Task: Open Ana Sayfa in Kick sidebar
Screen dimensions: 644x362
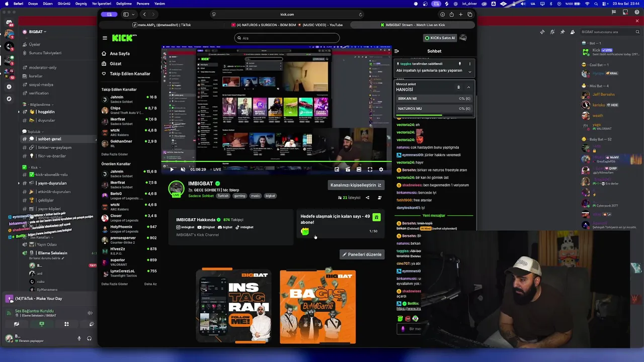Action: (x=115, y=53)
